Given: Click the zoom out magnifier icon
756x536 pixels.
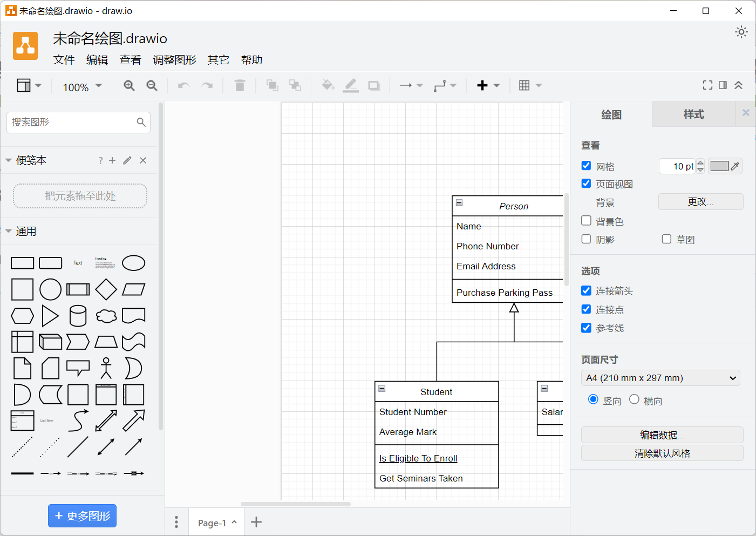Looking at the screenshot, I should tap(152, 85).
